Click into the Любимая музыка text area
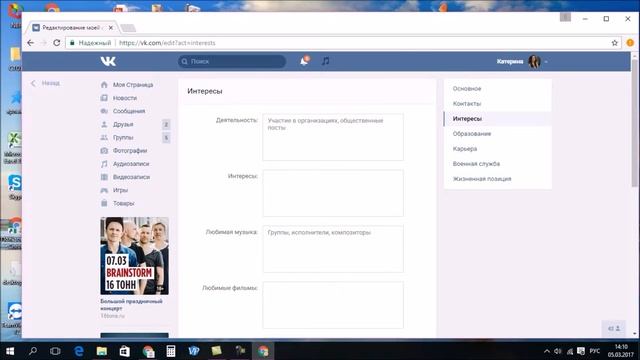 point(333,249)
